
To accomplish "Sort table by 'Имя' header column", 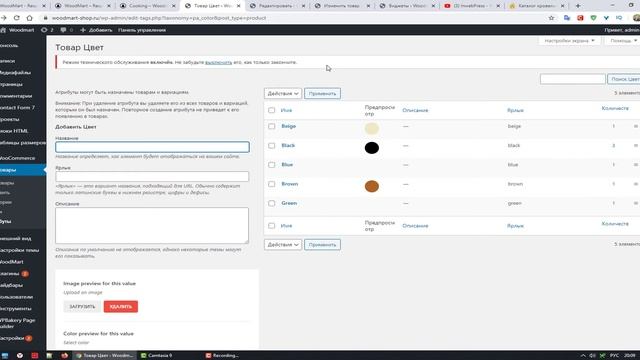I will point(287,110).
